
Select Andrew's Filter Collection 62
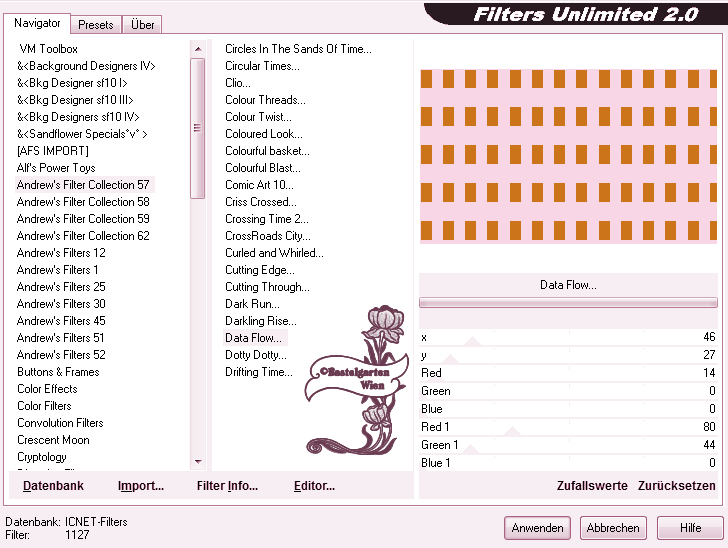[83, 236]
